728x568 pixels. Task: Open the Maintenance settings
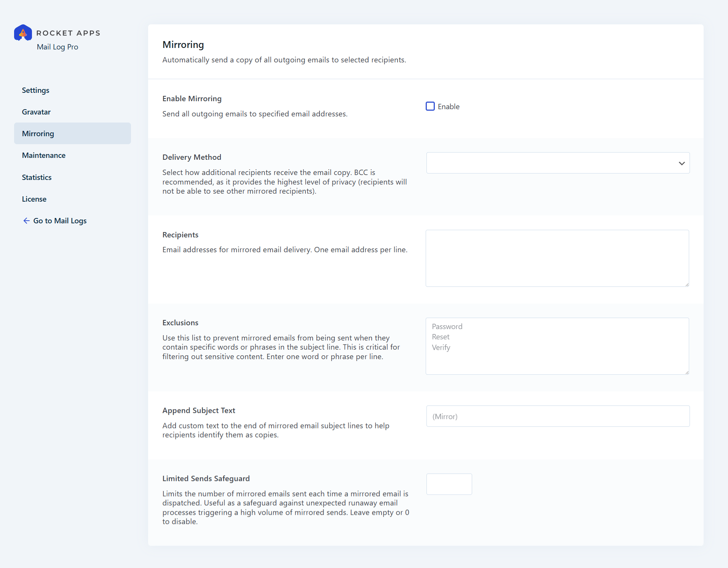(x=43, y=155)
